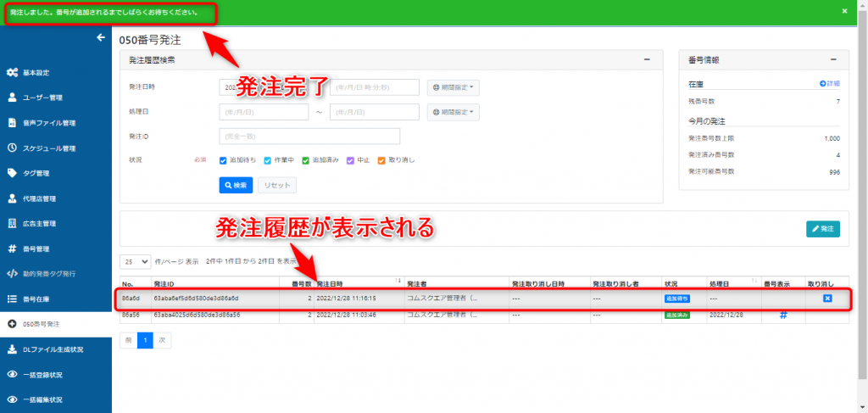Viewport: 868px width, 413px height.
Task: Click the リセット button
Action: 277,186
